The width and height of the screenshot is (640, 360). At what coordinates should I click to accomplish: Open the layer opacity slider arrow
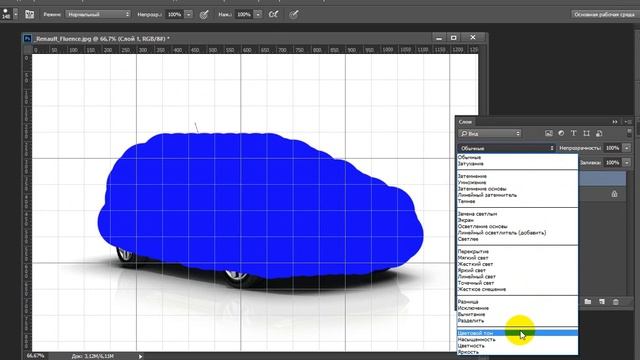[627, 148]
